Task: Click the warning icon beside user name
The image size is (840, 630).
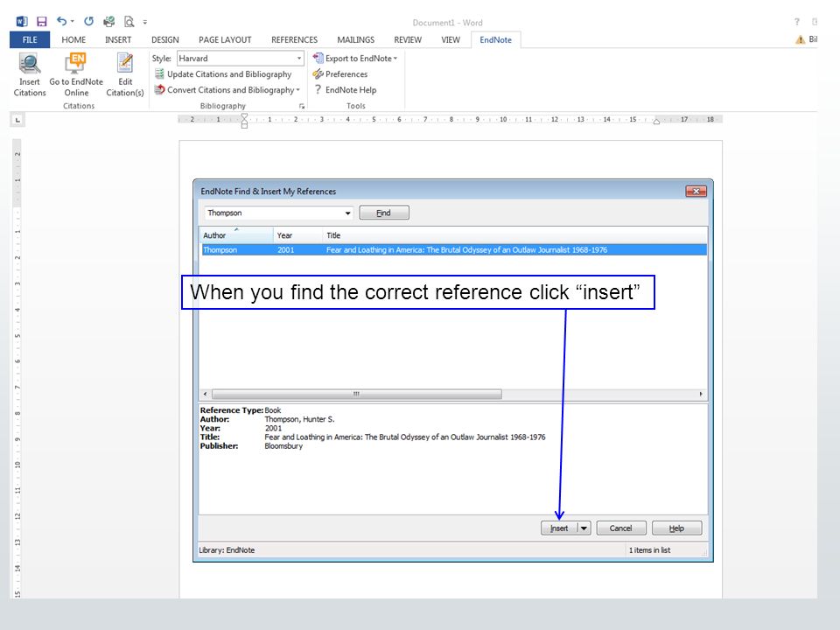Action: point(801,39)
